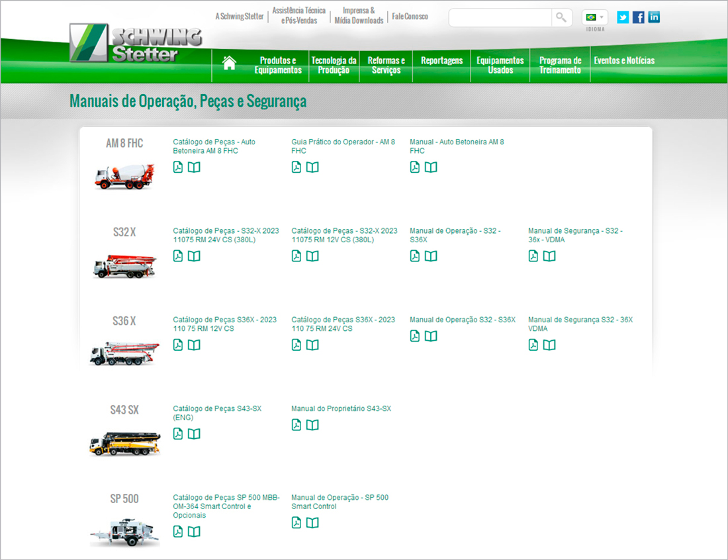Click the search magnifier button
The image size is (728, 560).
[x=561, y=18]
